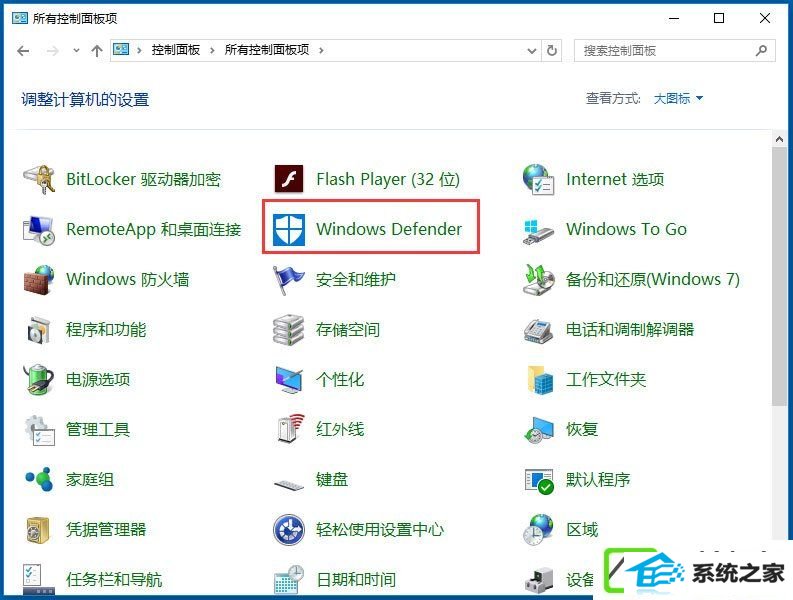Open the 电话和调制解调器 phone icon
The width and height of the screenshot is (793, 600).
[538, 331]
